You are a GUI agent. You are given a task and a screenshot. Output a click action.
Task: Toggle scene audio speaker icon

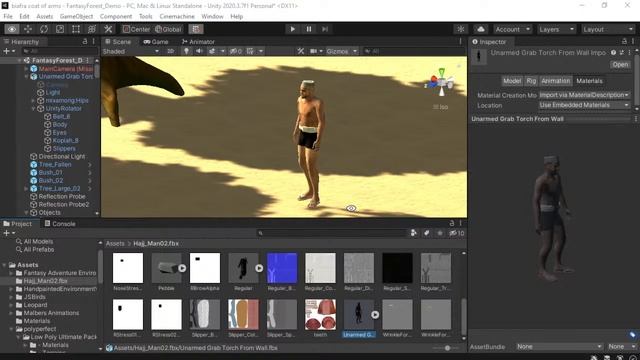click(x=199, y=51)
